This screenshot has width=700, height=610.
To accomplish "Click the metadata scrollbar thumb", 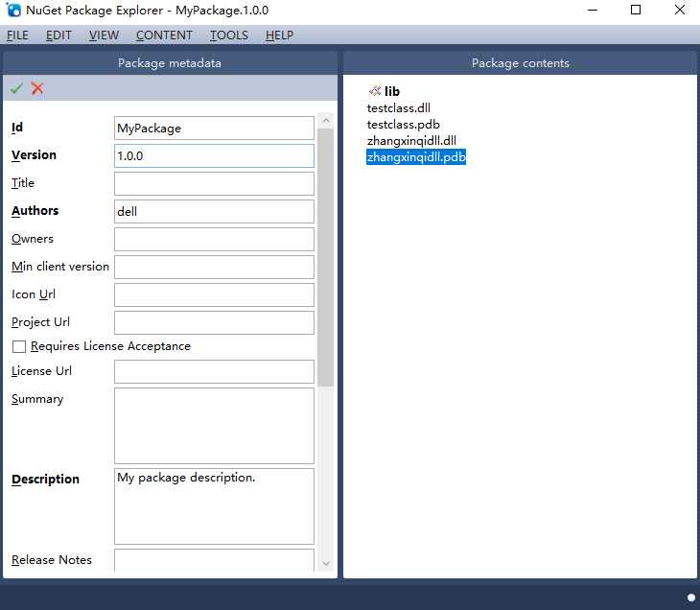I will (326, 257).
